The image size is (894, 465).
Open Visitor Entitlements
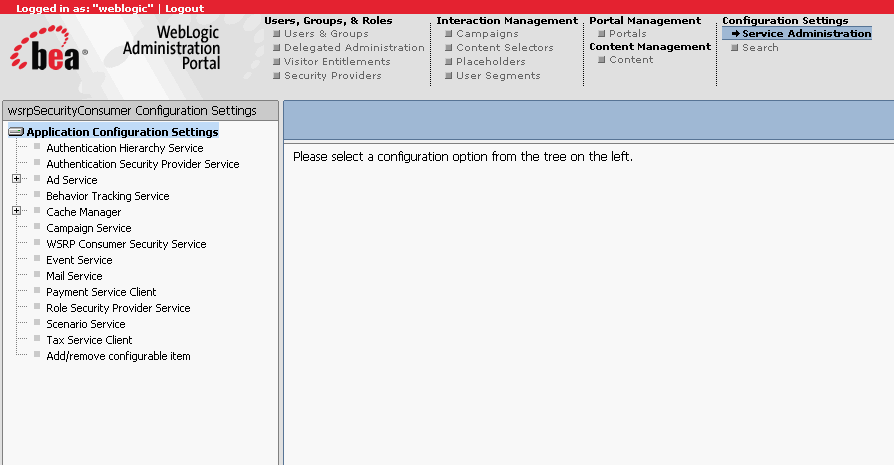(x=337, y=62)
